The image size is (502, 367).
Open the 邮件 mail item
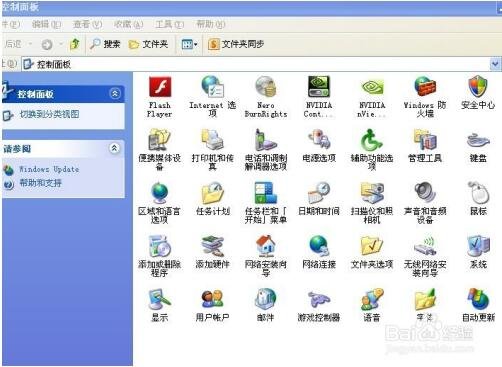pos(266,305)
